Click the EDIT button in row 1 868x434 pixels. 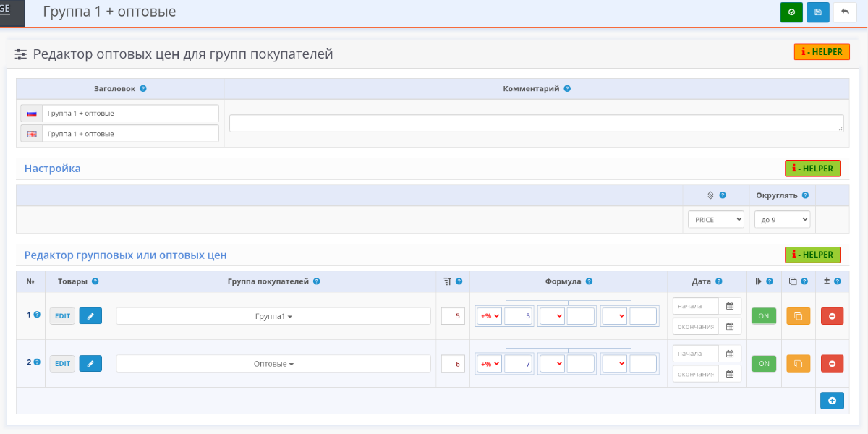click(x=62, y=316)
